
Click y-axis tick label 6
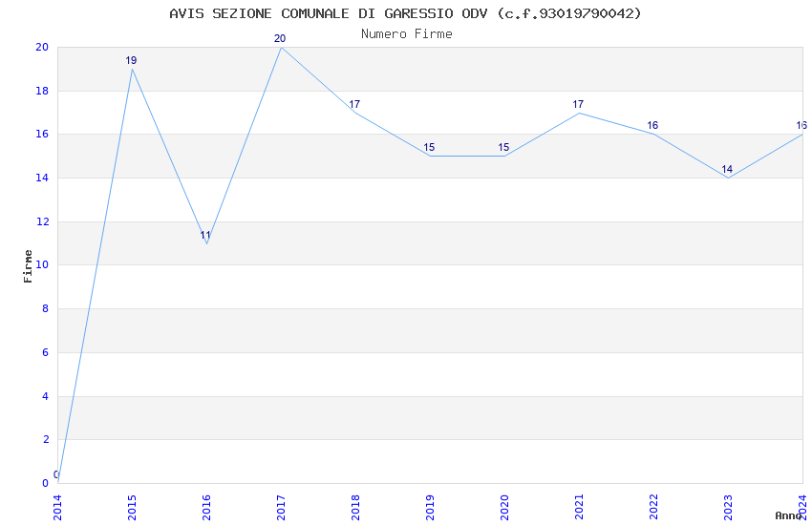point(46,353)
